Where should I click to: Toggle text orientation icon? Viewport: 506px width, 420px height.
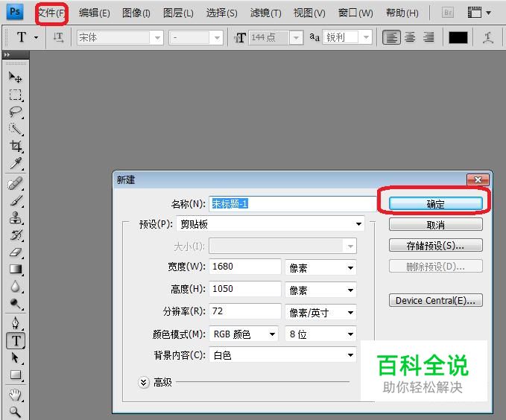point(58,37)
